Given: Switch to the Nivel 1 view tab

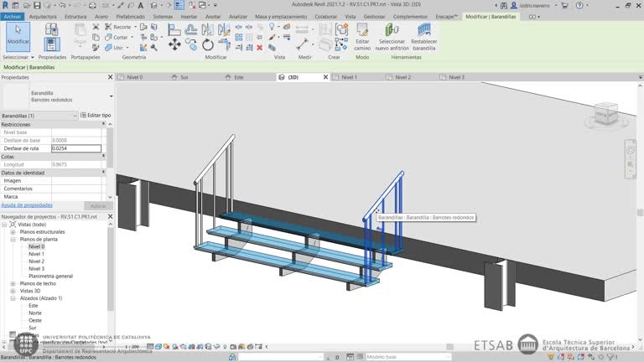Looking at the screenshot, I should pos(348,77).
